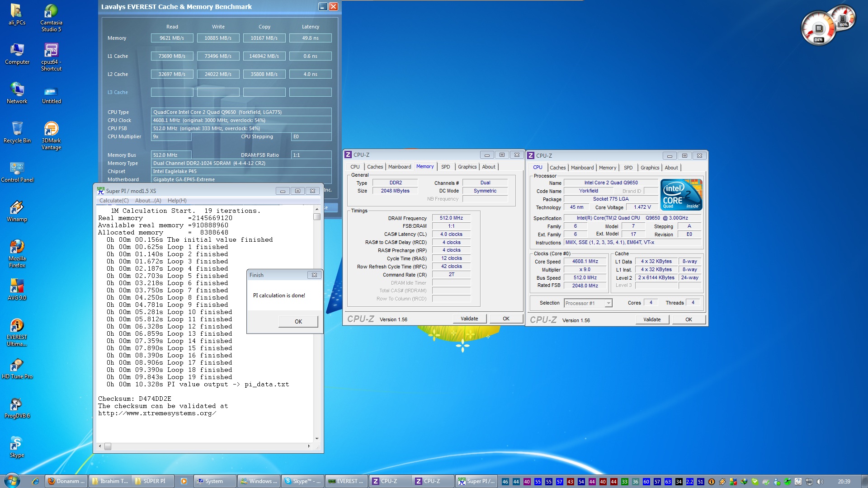Switch to the CPU tab in Memory CPU-Z window
The height and width of the screenshot is (488, 868).
(355, 167)
